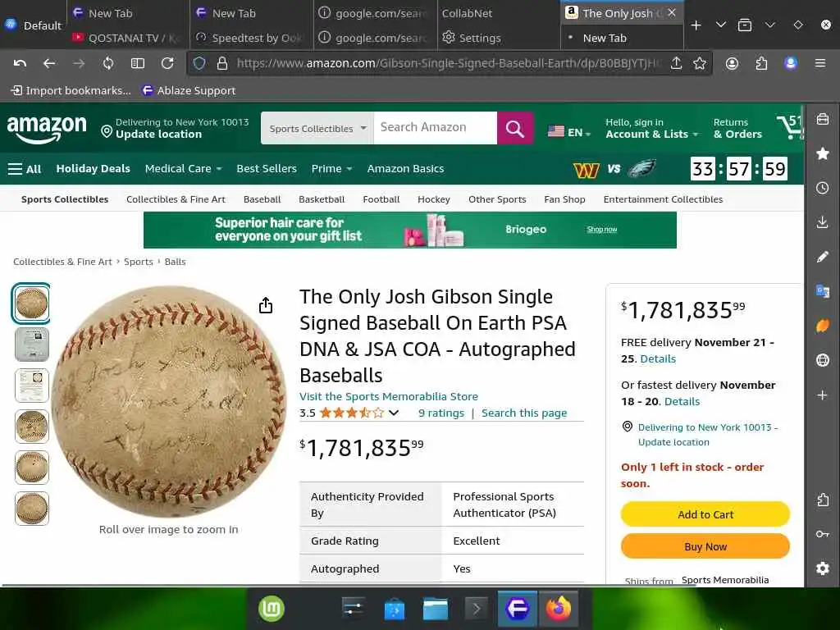Select the second product thumbnail image
The width and height of the screenshot is (840, 630).
[x=32, y=345]
